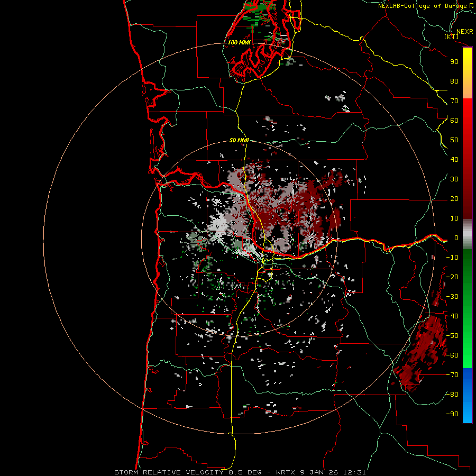The image size is (476, 476).
Task: Click the gray zero-velocity segment of color bar
Action: point(467,234)
